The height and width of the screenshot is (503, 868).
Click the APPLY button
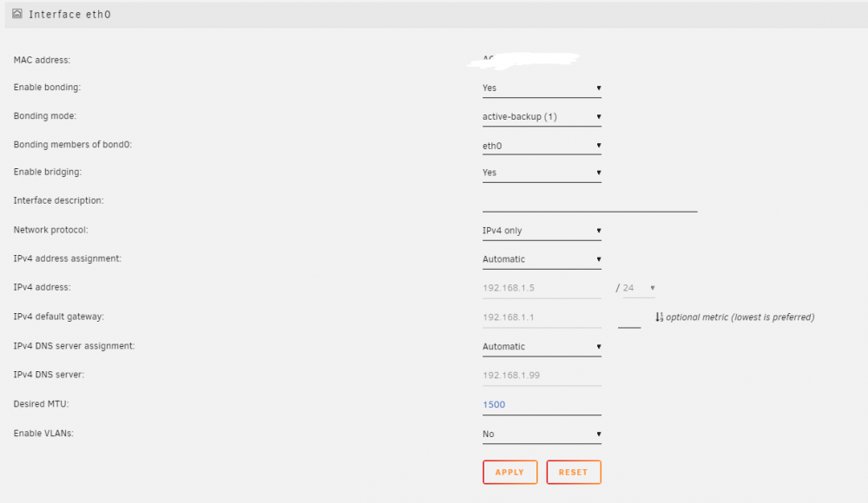tap(510, 472)
